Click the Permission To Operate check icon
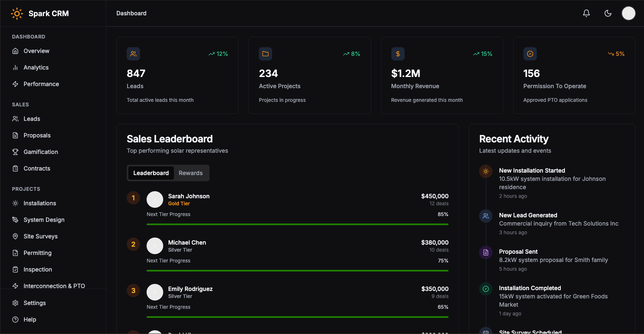644x334 pixels. 530,54
